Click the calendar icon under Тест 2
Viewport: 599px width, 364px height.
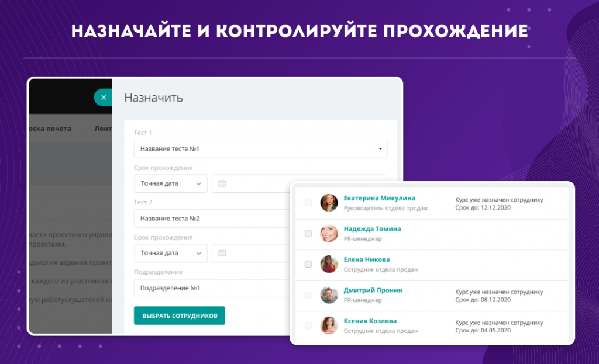(x=222, y=253)
